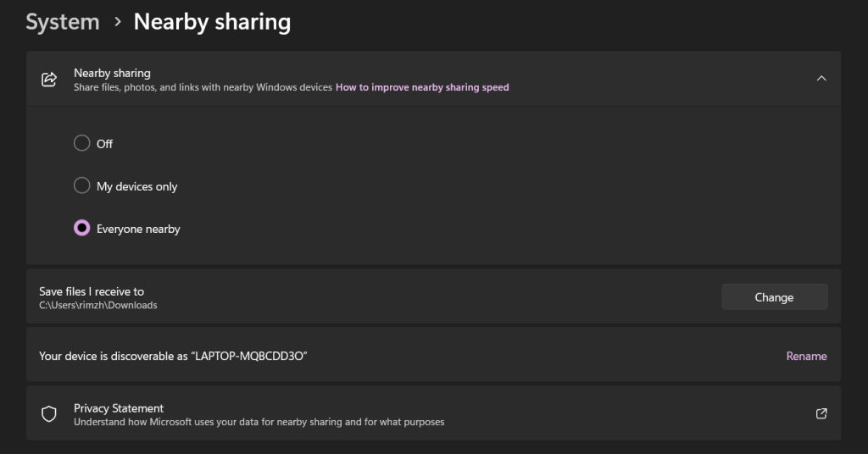Click the C:\Users\rimzh\Downloads path text
868x454 pixels.
98,305
